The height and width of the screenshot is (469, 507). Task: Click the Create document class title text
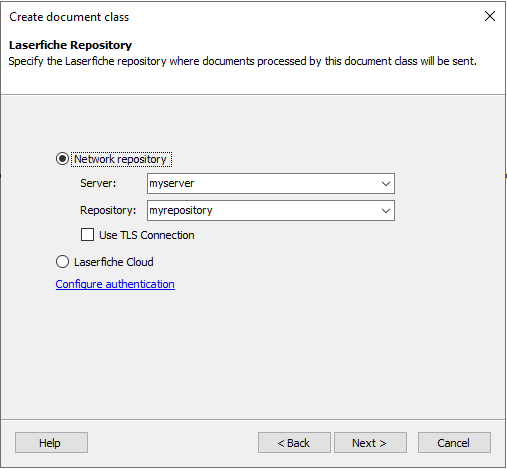[69, 17]
